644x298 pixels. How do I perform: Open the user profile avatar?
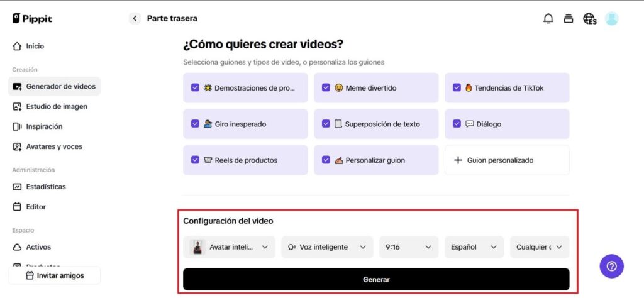pos(611,18)
